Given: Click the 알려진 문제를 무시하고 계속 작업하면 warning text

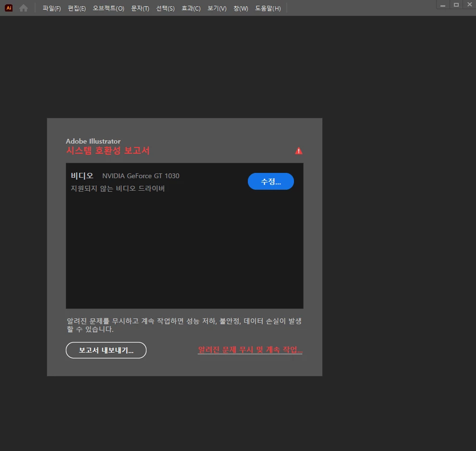Looking at the screenshot, I should pyautogui.click(x=184, y=325).
